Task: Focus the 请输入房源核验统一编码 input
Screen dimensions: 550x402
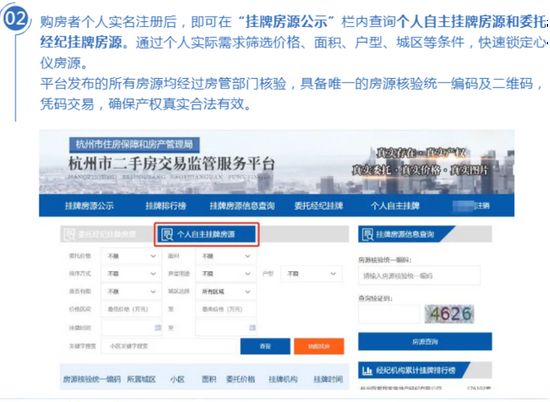Action: pos(419,276)
